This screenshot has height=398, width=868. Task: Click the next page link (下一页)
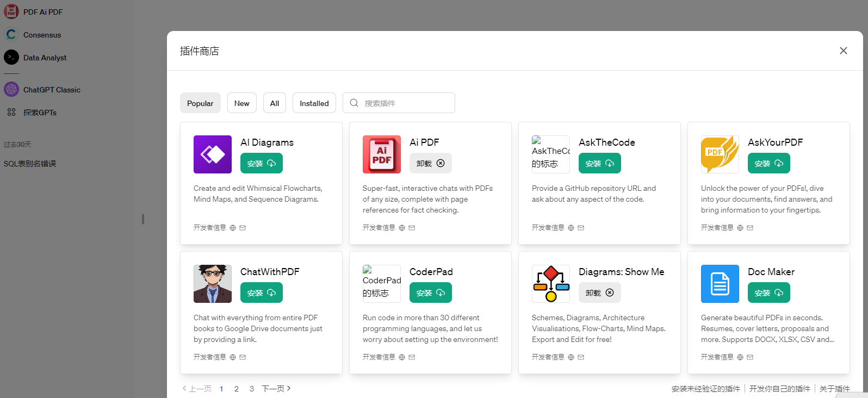(276, 389)
